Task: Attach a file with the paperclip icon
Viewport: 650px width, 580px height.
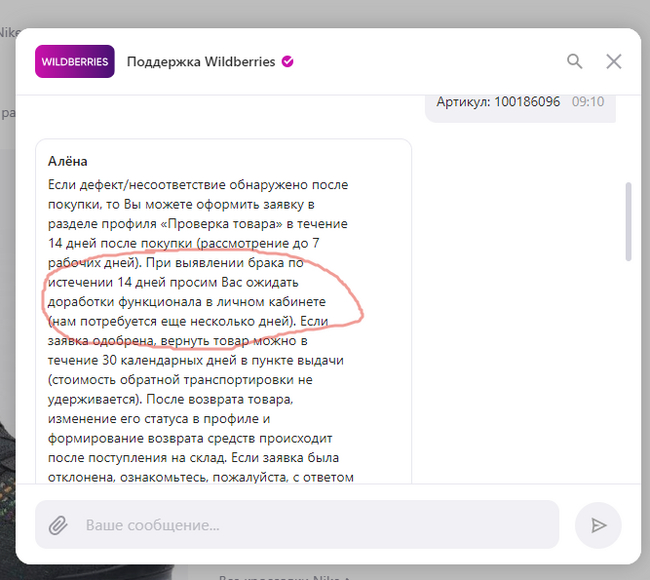Action: coord(59,525)
